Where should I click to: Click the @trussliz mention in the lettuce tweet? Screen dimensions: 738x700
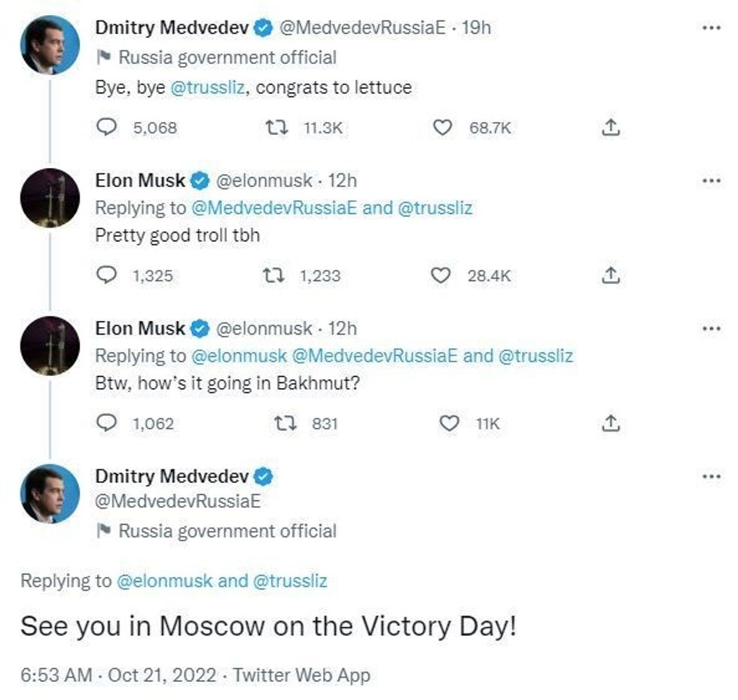tap(211, 87)
